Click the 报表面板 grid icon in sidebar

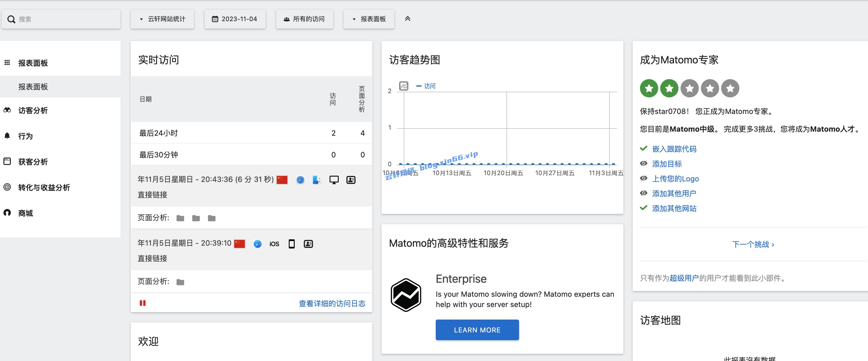pyautogui.click(x=7, y=63)
